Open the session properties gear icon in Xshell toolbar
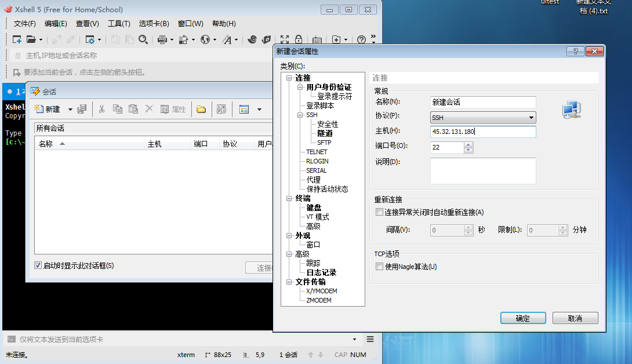 coord(90,39)
